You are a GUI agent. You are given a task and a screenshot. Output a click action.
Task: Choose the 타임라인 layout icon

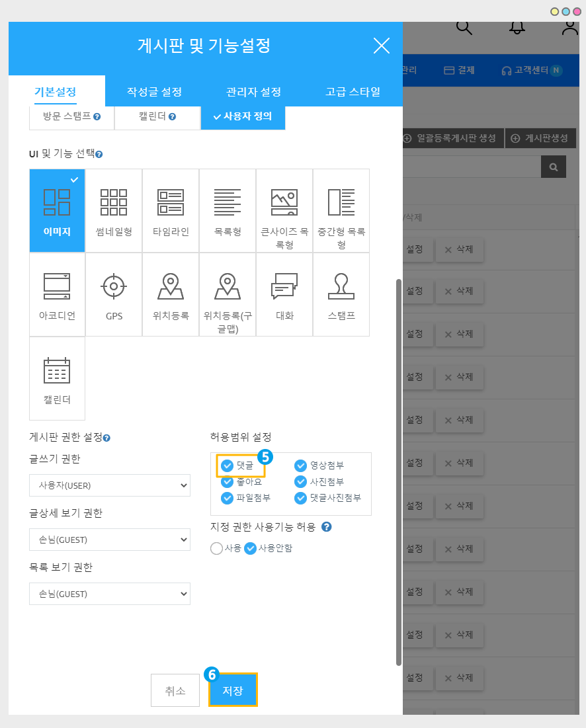[x=171, y=202]
